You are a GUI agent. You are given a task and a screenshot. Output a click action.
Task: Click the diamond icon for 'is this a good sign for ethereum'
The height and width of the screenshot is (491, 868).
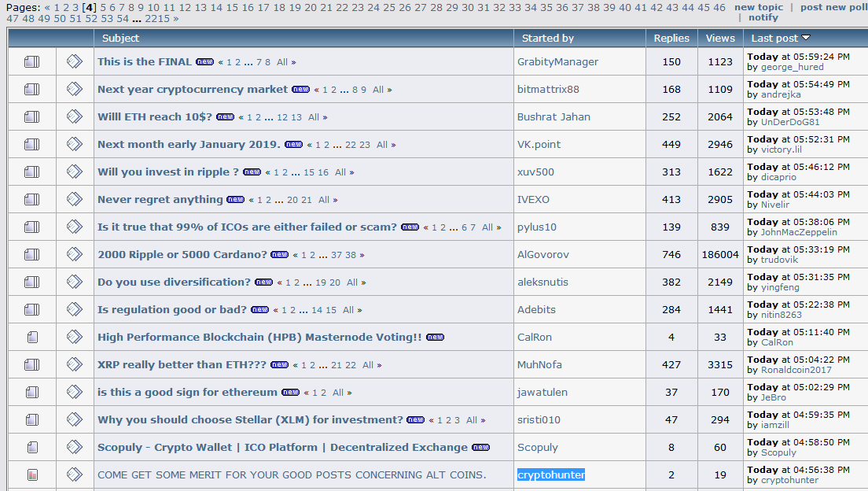tap(75, 392)
